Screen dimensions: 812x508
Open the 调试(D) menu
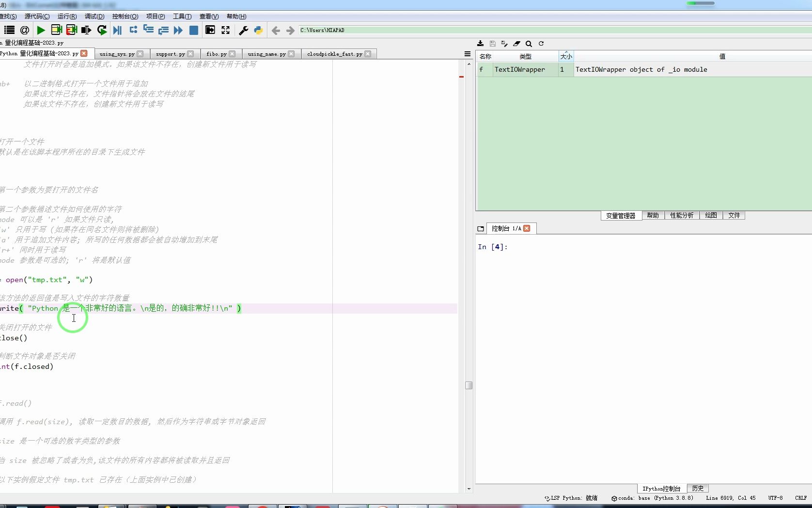pyautogui.click(x=94, y=16)
